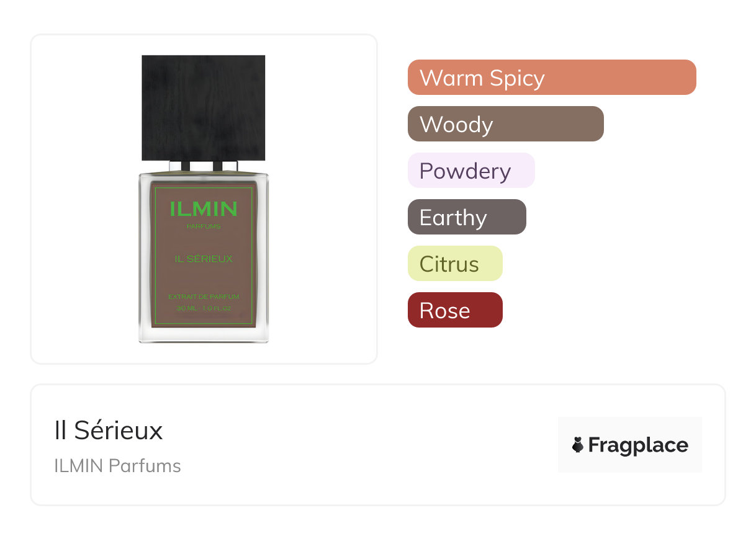Click the bottle's metal spray neck
Screen dimensions: 756x536
[x=203, y=166]
